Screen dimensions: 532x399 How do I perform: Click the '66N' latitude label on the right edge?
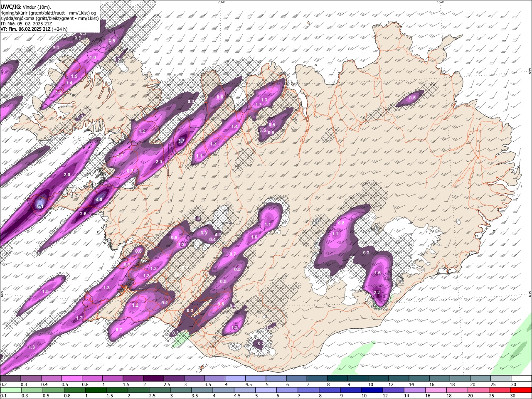530,72
